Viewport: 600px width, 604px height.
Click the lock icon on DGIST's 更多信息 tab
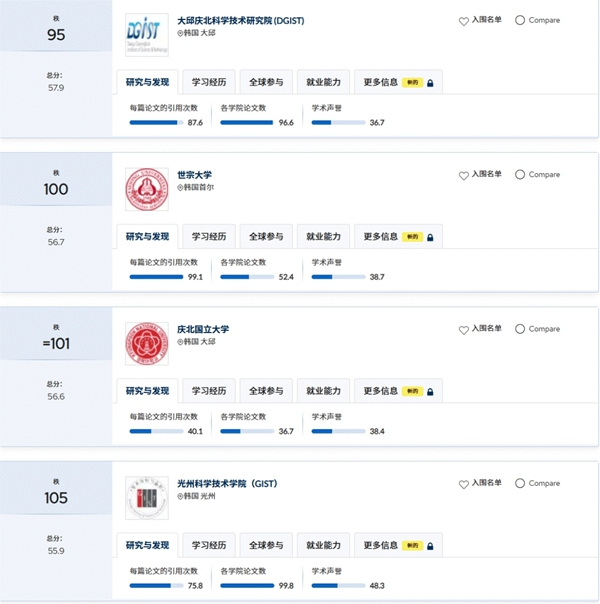(430, 83)
